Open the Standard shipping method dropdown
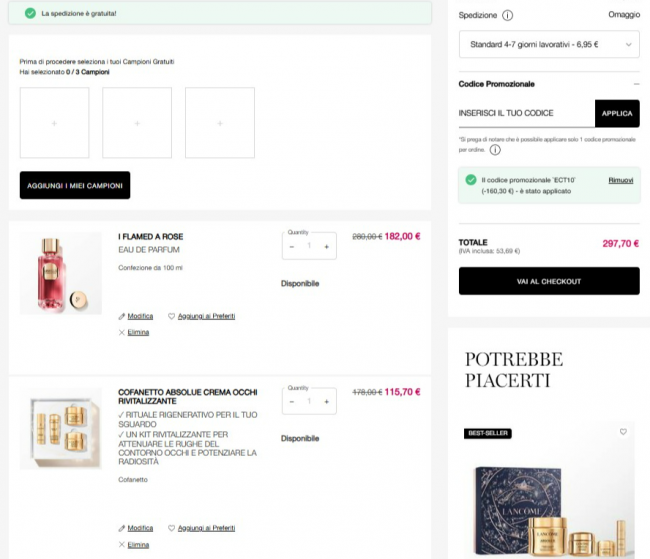650x559 pixels. click(x=549, y=45)
